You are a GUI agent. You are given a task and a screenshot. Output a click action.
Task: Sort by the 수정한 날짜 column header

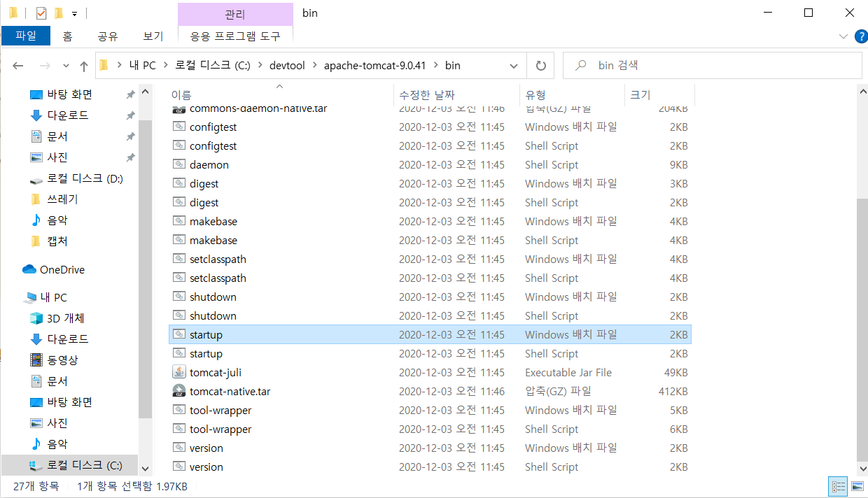point(456,95)
